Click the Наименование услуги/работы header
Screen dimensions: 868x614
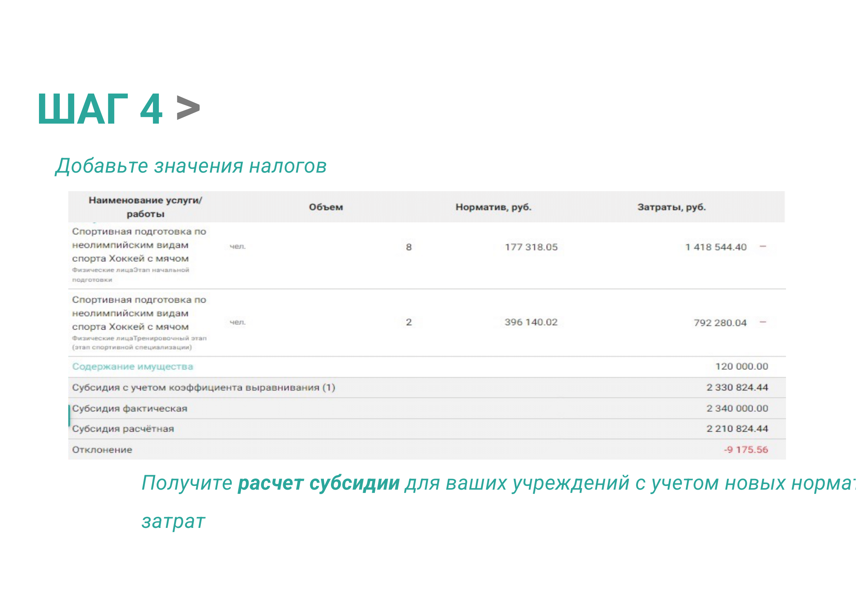[x=145, y=207]
